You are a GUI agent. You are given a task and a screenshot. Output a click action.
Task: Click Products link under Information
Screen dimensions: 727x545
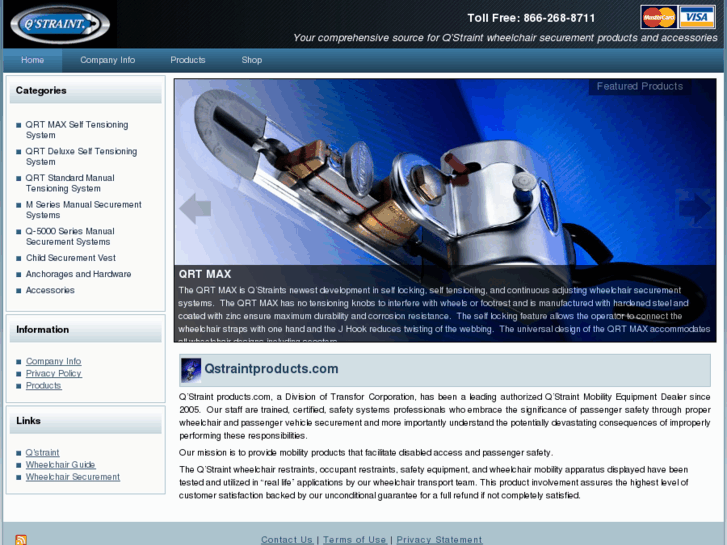pyautogui.click(x=44, y=386)
